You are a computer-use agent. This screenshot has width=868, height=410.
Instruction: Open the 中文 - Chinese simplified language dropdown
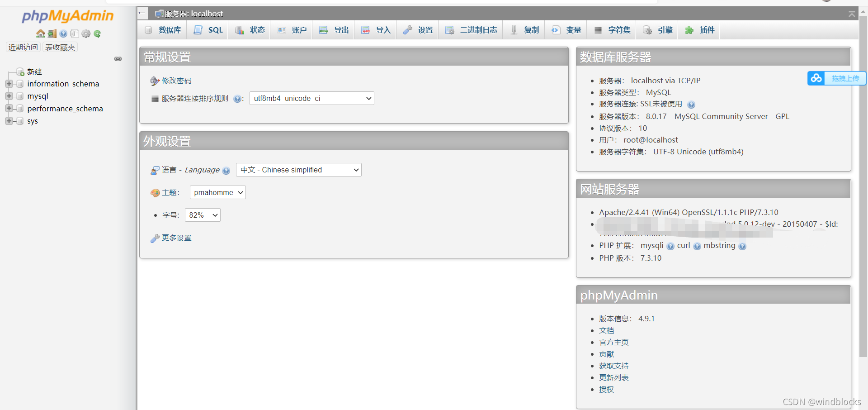299,170
